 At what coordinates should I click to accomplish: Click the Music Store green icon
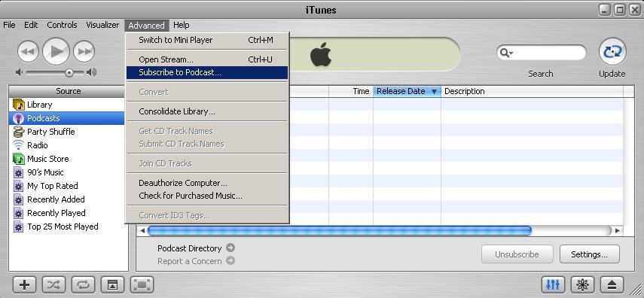tap(19, 159)
